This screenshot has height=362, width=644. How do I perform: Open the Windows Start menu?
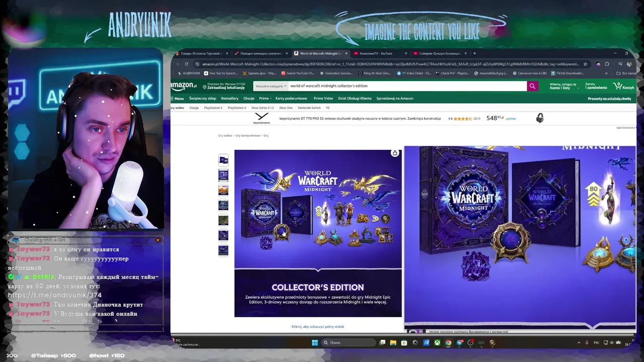[x=315, y=343]
